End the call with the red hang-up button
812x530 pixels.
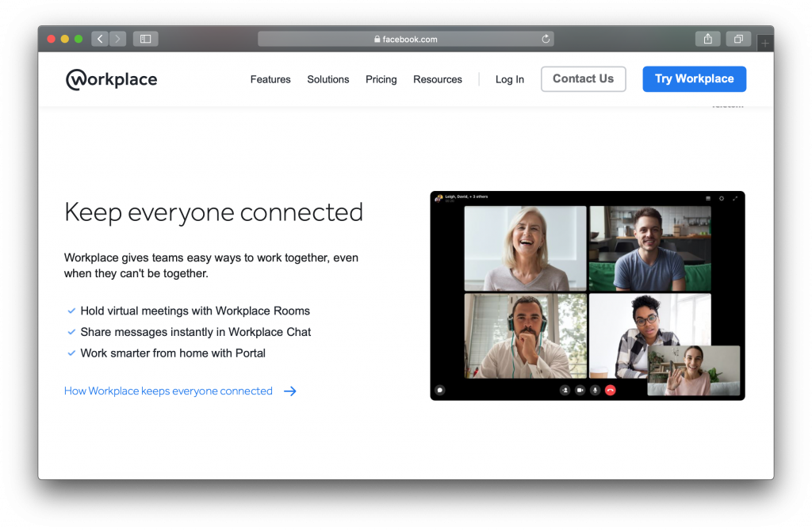point(611,391)
